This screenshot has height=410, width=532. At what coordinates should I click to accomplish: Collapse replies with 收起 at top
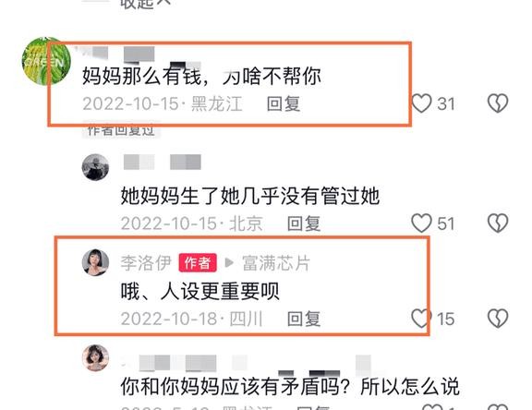click(x=145, y=4)
